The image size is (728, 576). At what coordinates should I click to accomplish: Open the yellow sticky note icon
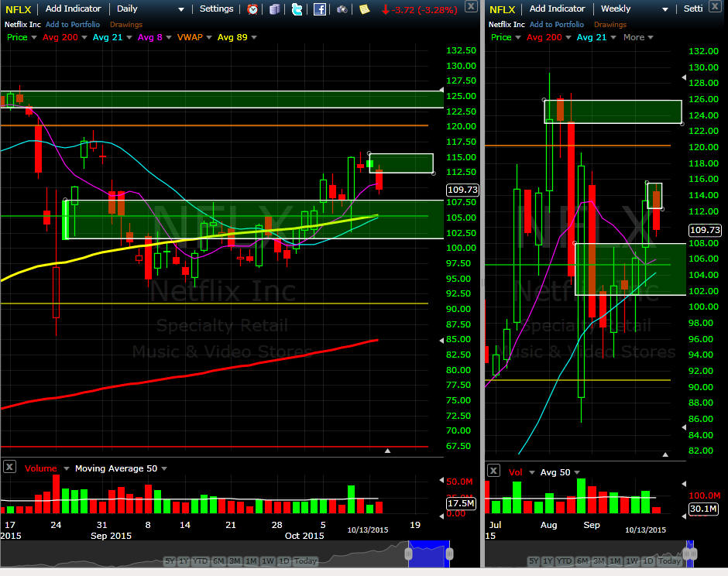point(365,9)
